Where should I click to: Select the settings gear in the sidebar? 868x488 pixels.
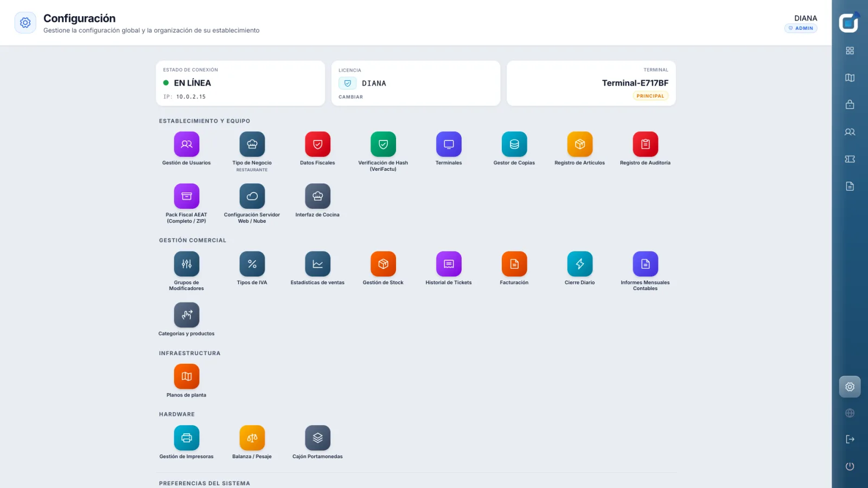coord(850,387)
